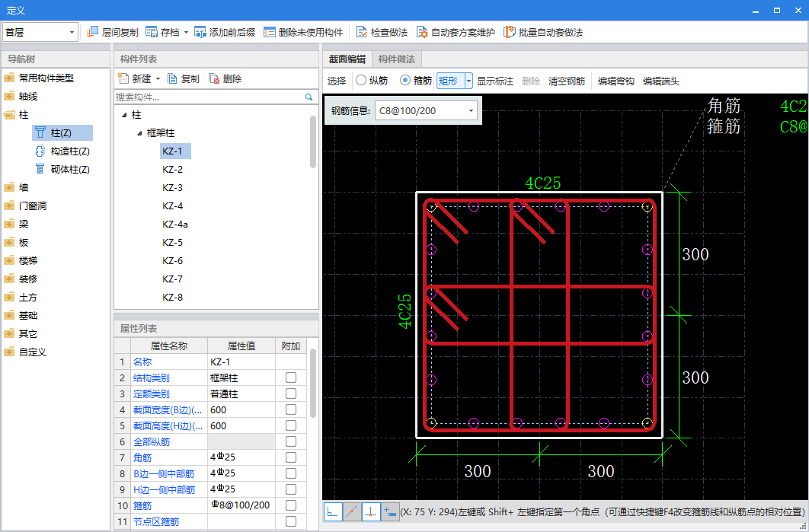Check the 附加 box for B边一侧中部筋
The height and width of the screenshot is (532, 809).
tap(291, 473)
